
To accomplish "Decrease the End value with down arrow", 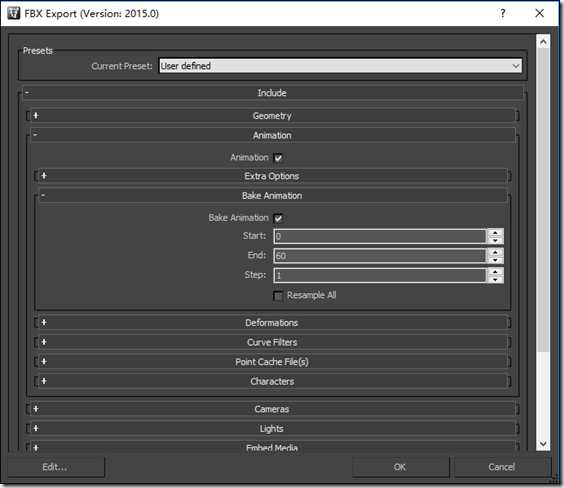I will tap(495, 260).
